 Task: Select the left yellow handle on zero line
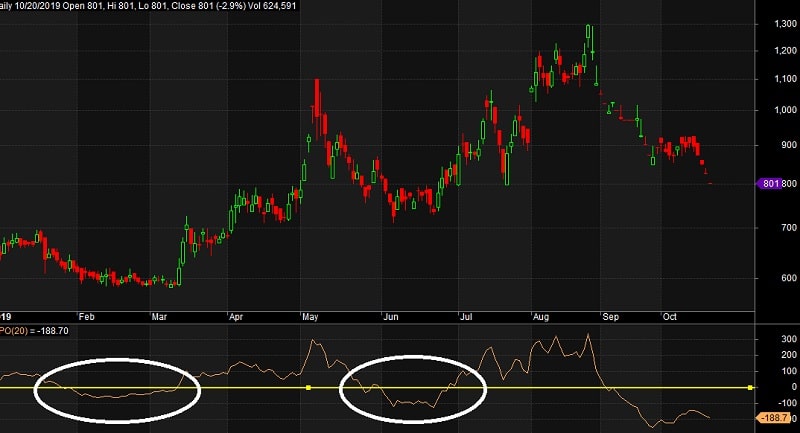click(308, 388)
